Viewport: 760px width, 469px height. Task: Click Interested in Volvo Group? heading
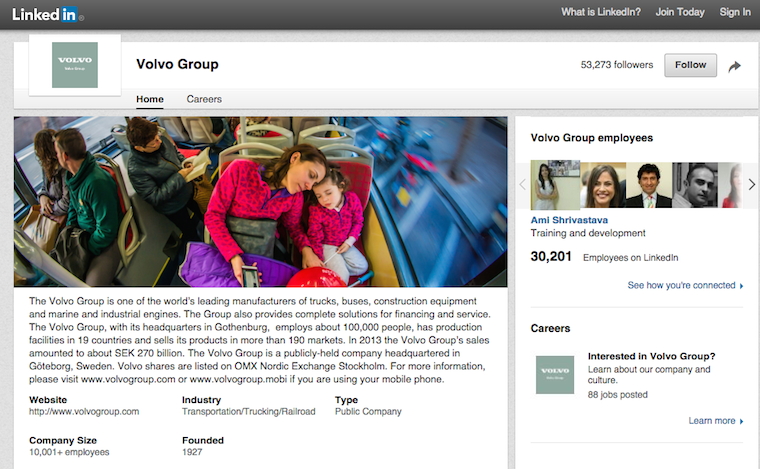[x=651, y=356]
